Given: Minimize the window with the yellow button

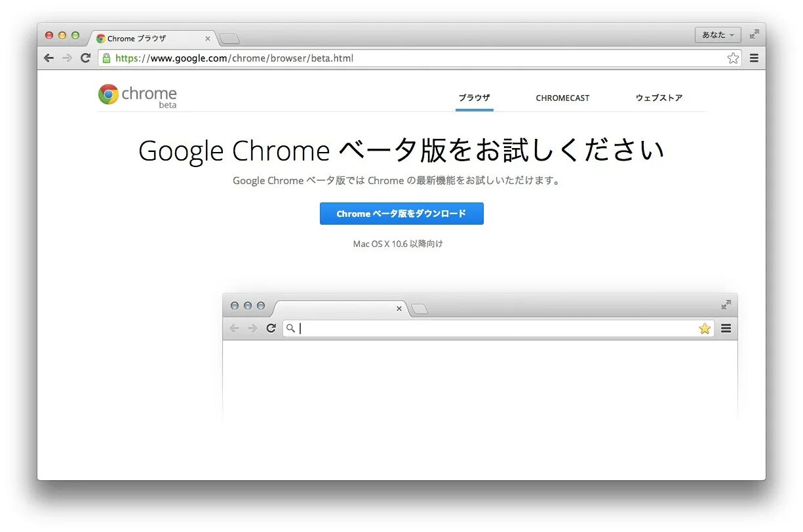Looking at the screenshot, I should 62,35.
